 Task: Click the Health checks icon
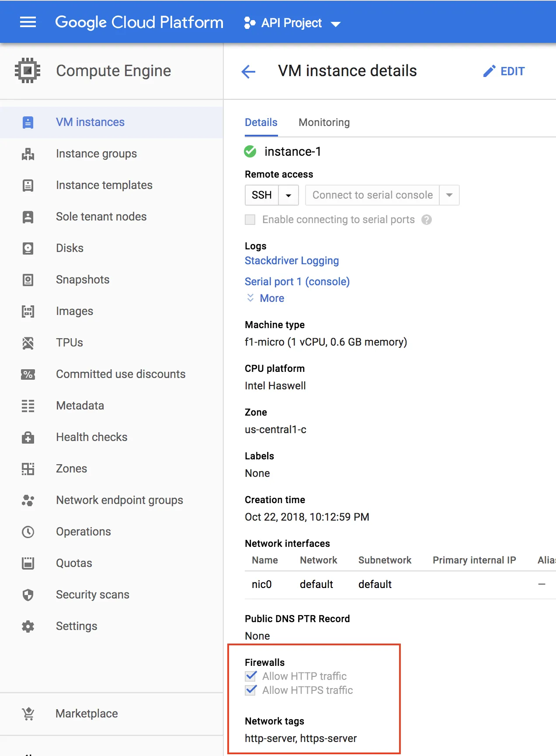28,437
